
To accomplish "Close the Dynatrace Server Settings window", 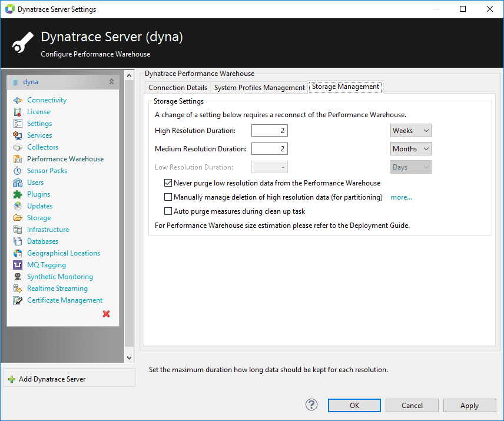I will pyautogui.click(x=489, y=9).
